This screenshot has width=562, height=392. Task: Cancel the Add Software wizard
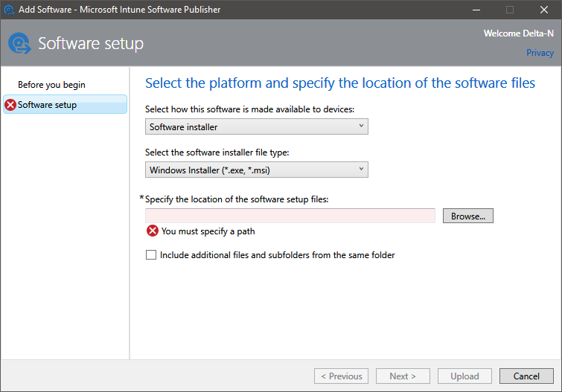pyautogui.click(x=526, y=376)
